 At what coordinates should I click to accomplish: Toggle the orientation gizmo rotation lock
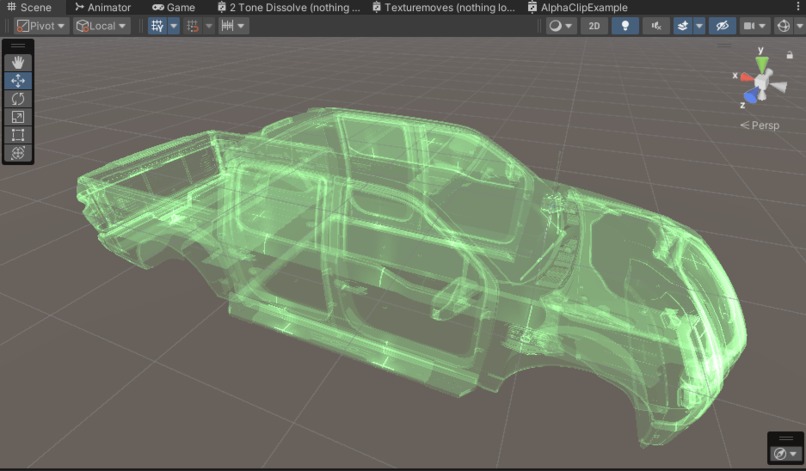tap(790, 55)
